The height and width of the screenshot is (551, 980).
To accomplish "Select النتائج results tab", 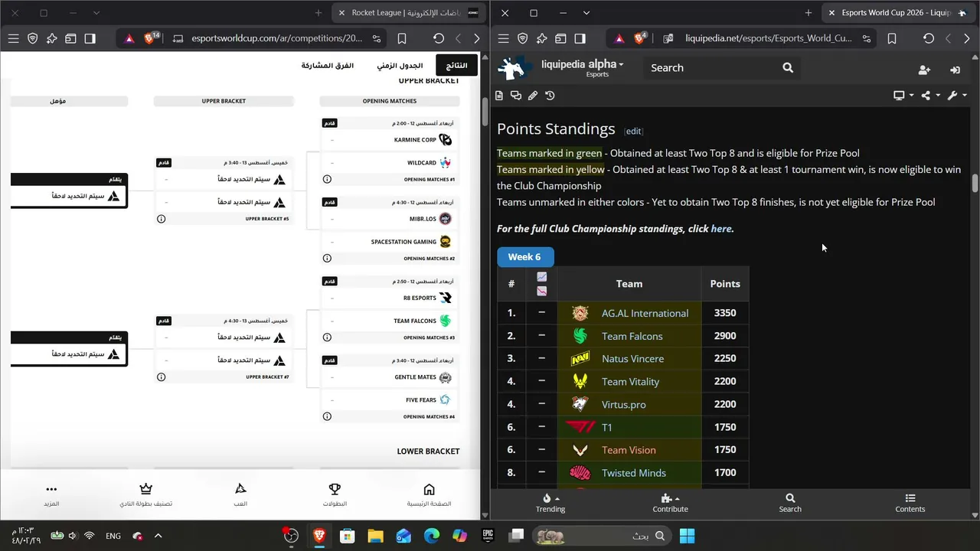I will tap(457, 66).
